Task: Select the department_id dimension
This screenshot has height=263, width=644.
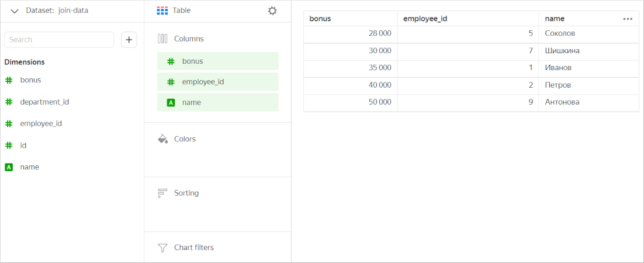Action: [44, 102]
